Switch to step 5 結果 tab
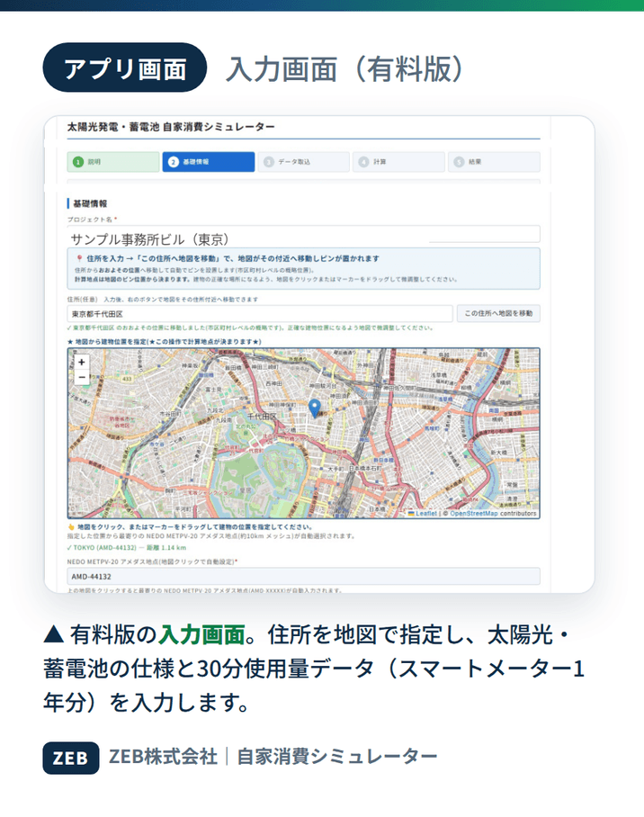The image size is (644, 817). [494, 162]
